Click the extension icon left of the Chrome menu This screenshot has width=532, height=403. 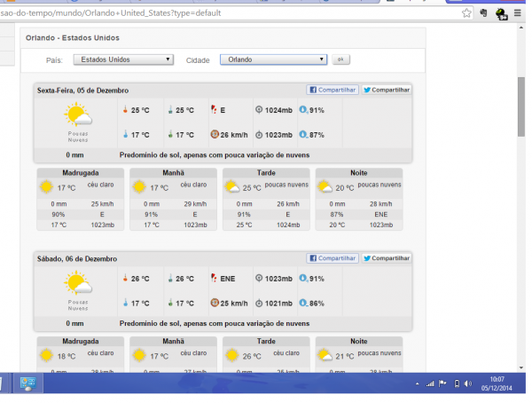pyautogui.click(x=501, y=13)
